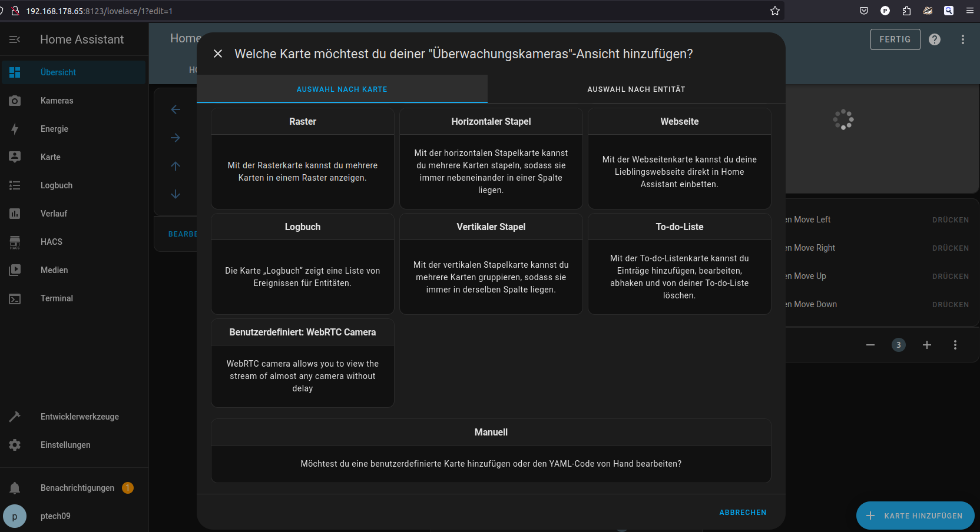Select the 'Auswahl nach Karte' tab
The width and height of the screenshot is (980, 532).
[342, 89]
